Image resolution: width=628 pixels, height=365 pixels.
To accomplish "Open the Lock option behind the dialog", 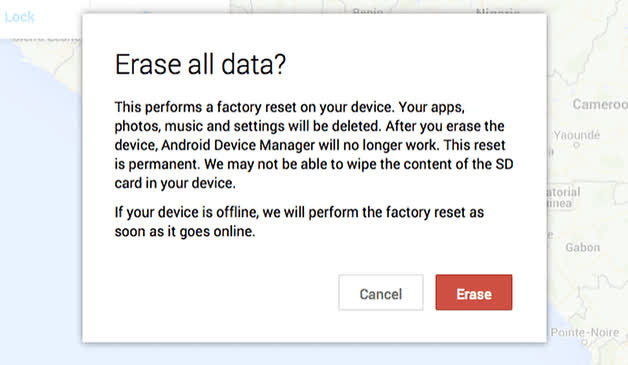I will point(19,17).
